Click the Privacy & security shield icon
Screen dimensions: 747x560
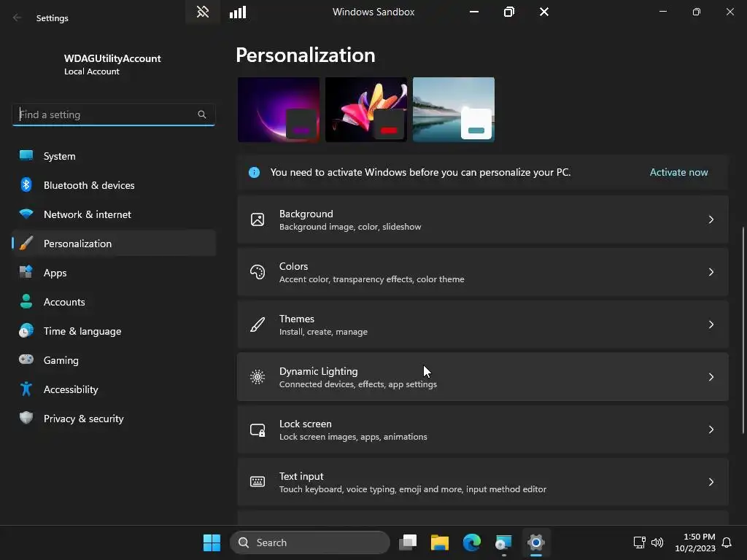(x=26, y=418)
